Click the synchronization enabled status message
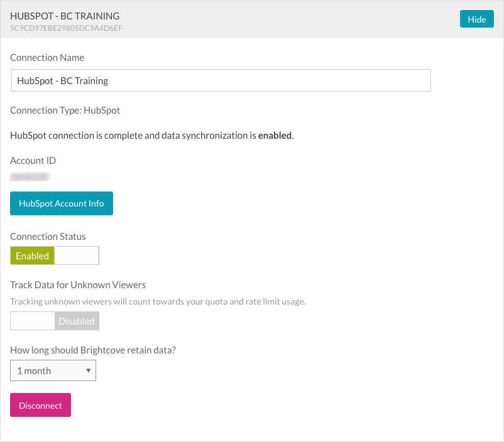504x442 pixels. pos(152,136)
